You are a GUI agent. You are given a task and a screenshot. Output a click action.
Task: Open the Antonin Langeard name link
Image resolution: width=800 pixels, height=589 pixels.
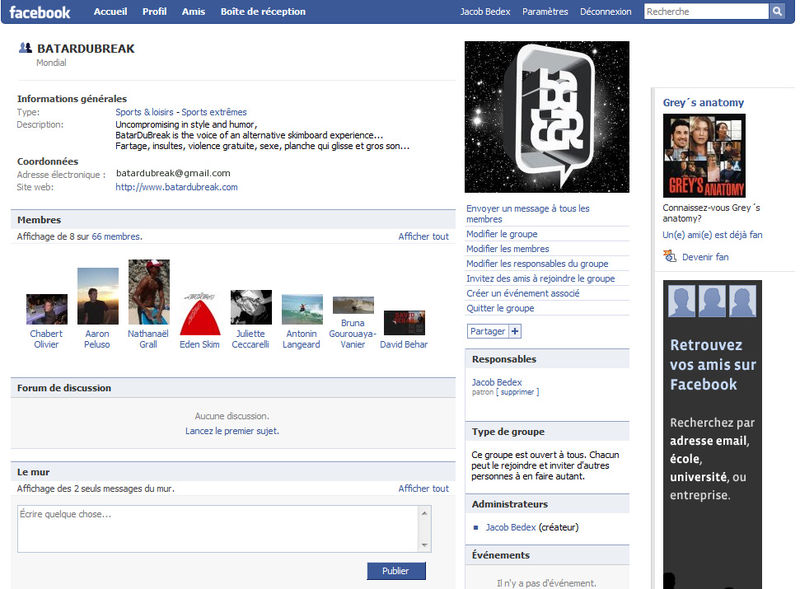[302, 339]
